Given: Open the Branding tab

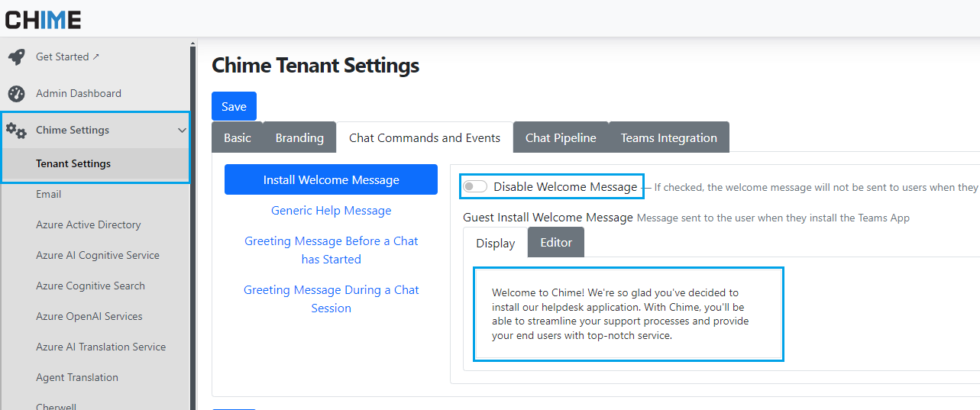Looking at the screenshot, I should pos(299,138).
